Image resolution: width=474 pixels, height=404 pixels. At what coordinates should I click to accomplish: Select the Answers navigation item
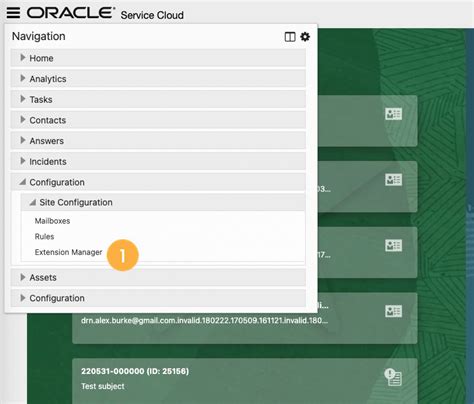tap(158, 141)
